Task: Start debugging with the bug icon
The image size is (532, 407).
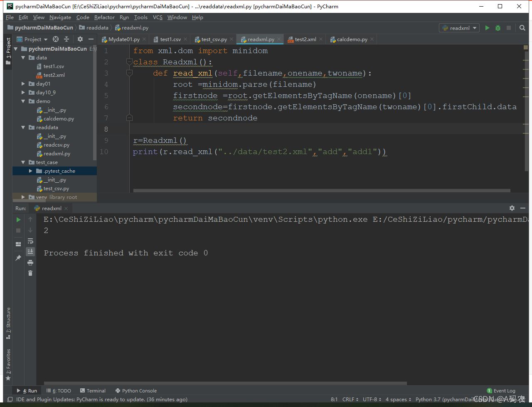Action: click(x=498, y=28)
